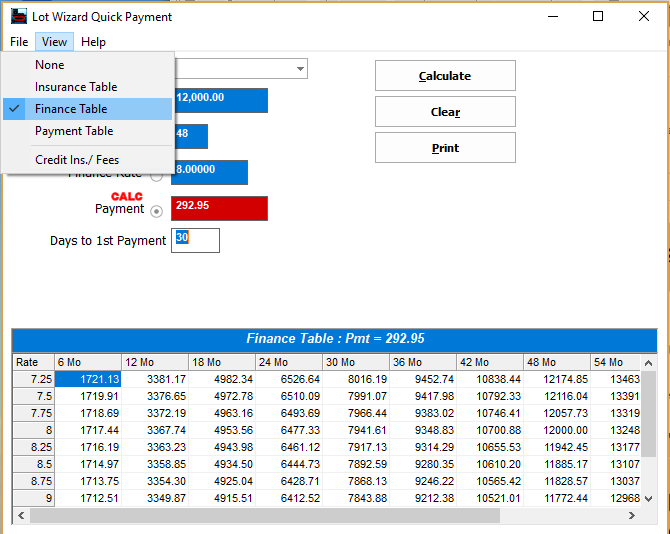The width and height of the screenshot is (670, 534).
Task: Select the highlighted cell 1721.13
Action: (88, 379)
